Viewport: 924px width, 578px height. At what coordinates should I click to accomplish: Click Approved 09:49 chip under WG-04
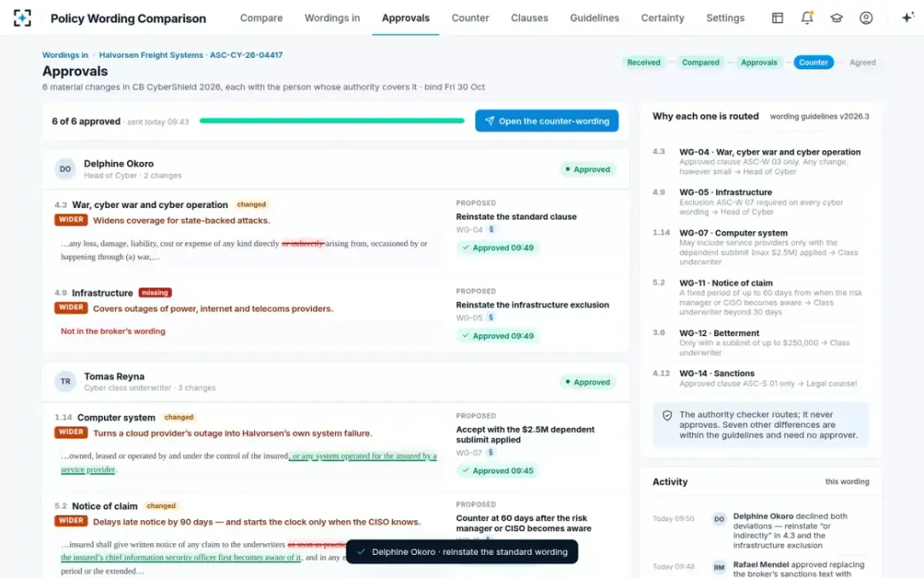(497, 248)
